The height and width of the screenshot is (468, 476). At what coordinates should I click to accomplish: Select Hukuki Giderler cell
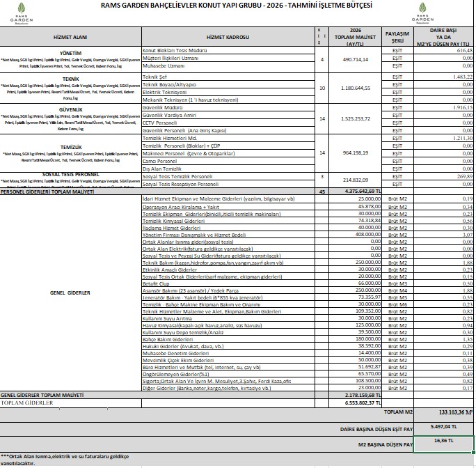(228, 346)
